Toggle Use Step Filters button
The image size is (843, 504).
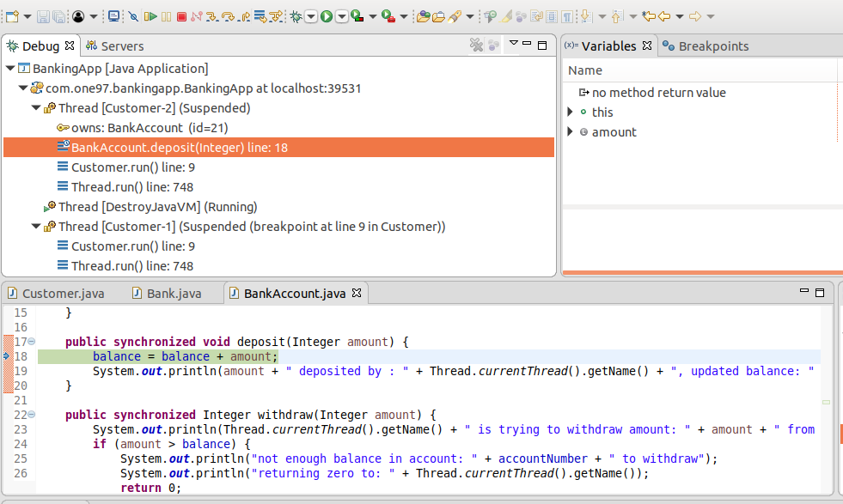tap(276, 16)
